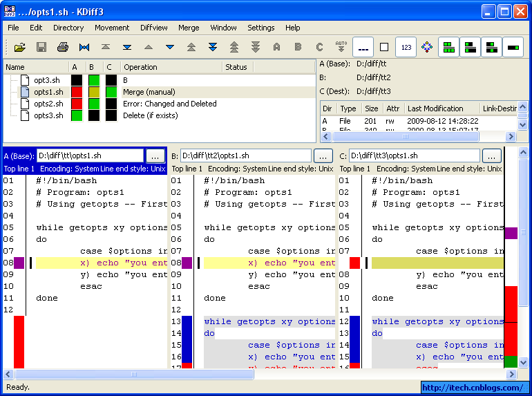Select lines from source C in toolbar
532x396 pixels.
coord(319,47)
